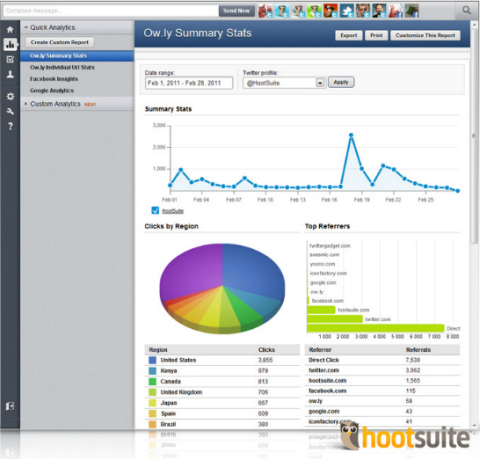This screenshot has width=480, height=459.
Task: Click the 'Kenya' region row text
Action: [x=169, y=371]
